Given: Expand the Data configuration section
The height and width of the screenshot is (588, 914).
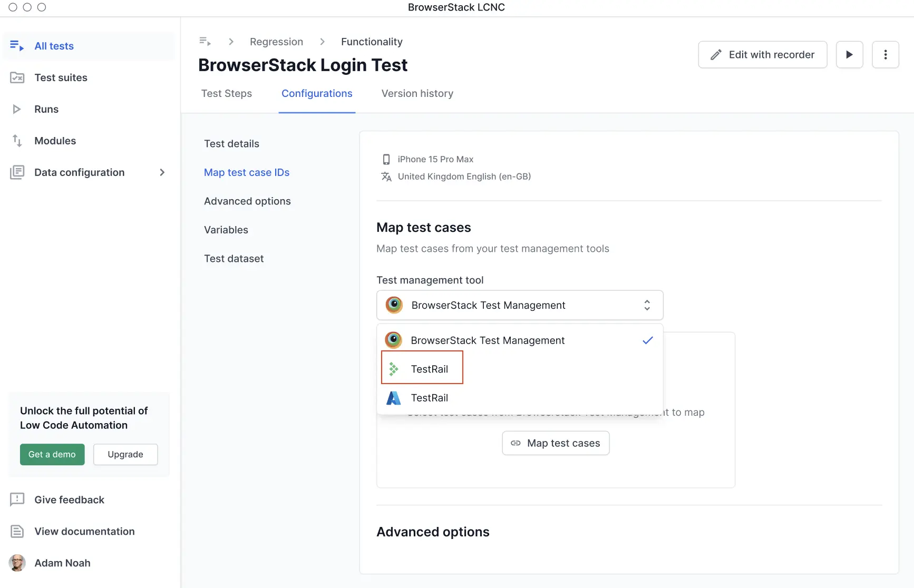Looking at the screenshot, I should [x=162, y=172].
